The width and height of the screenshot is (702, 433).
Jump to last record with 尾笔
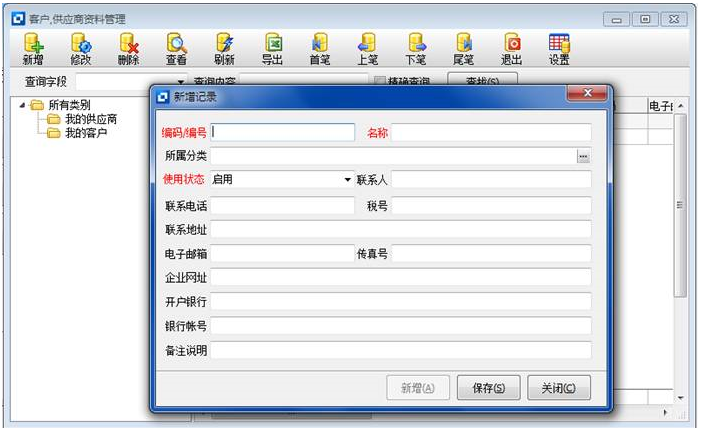[x=463, y=48]
